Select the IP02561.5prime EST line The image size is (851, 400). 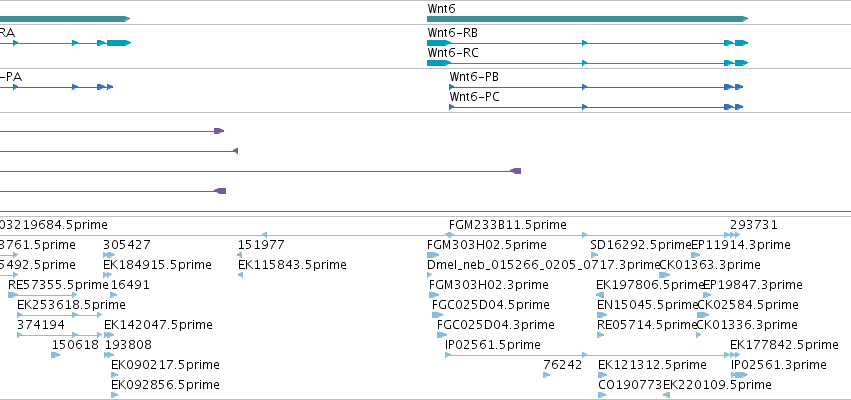pos(587,355)
